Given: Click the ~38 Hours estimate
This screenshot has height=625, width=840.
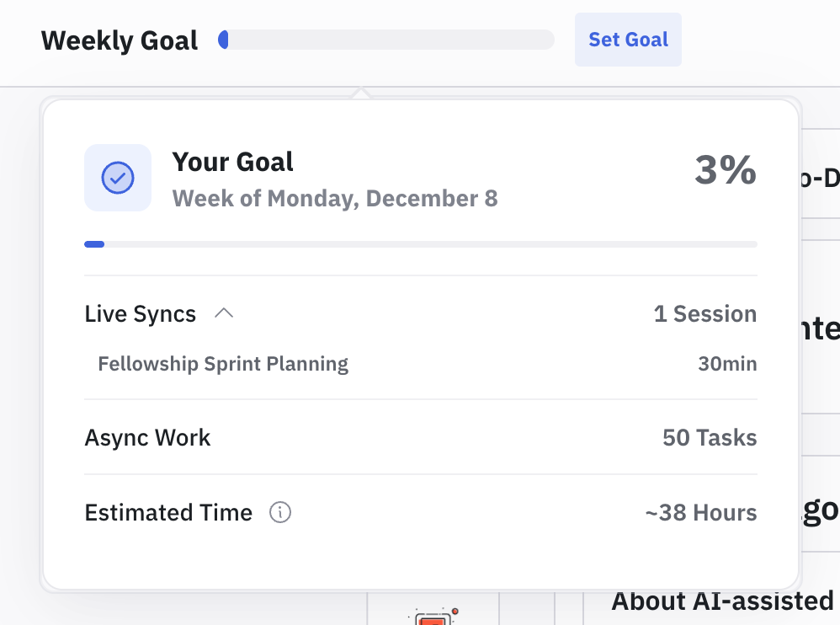Looking at the screenshot, I should pyautogui.click(x=700, y=512).
